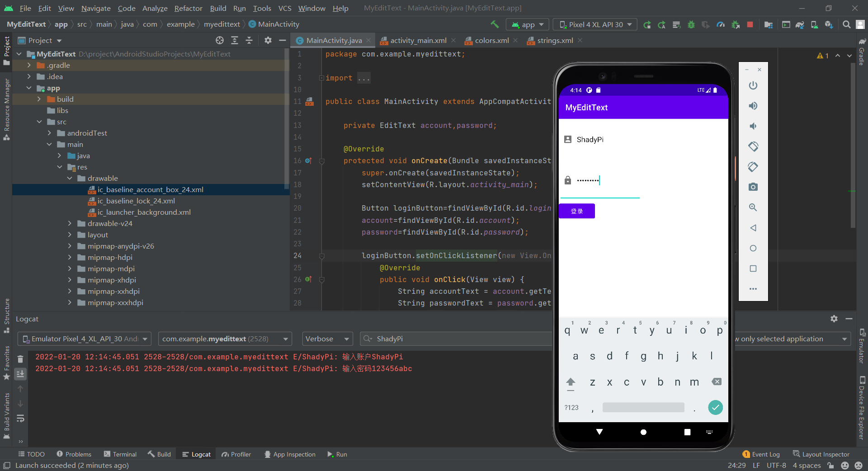The height and width of the screenshot is (471, 868).
Task: Expand the layout folder in Project tree
Action: [x=69, y=235]
